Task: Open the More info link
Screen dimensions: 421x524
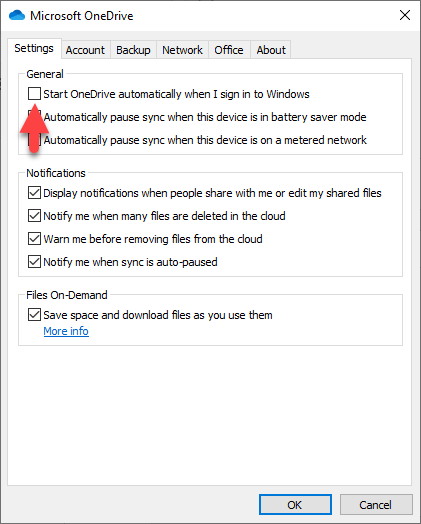Action: (66, 331)
